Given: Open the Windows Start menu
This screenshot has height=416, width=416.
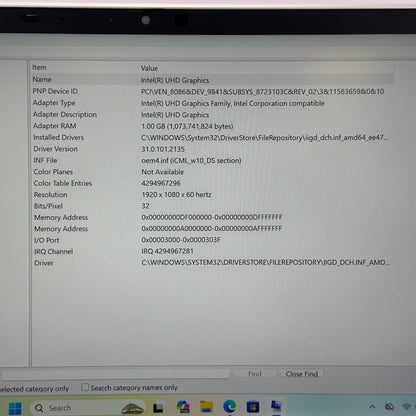Looking at the screenshot, I should tap(15, 408).
